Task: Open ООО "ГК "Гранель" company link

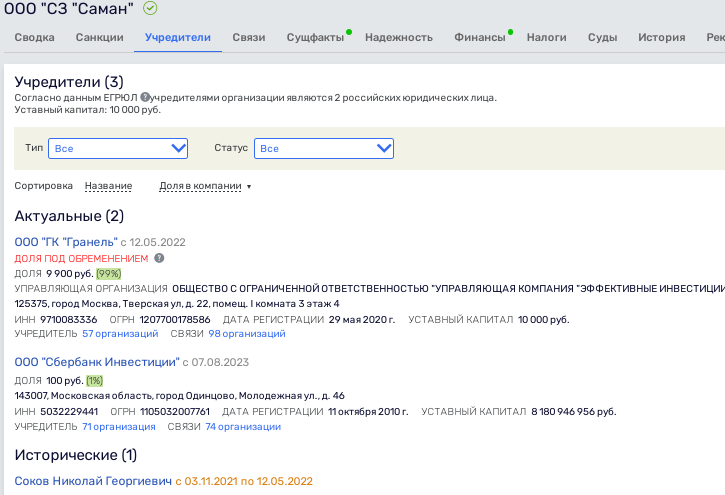Action: [66, 242]
